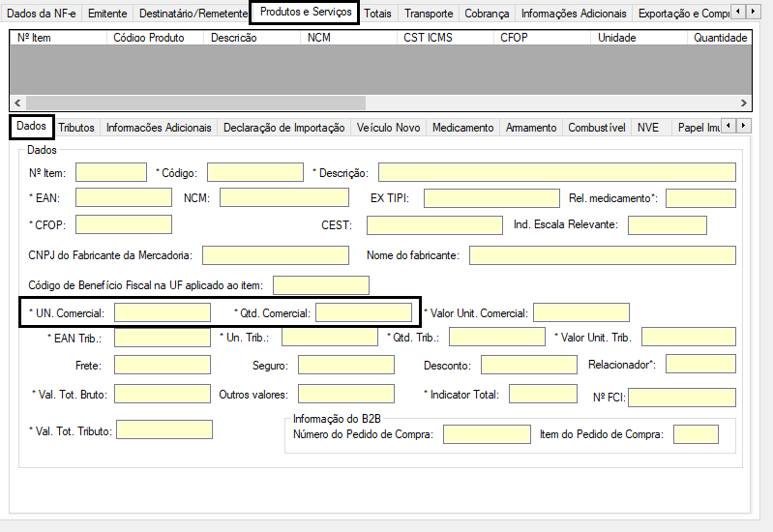Open the Medicamento sub-tab

(462, 128)
